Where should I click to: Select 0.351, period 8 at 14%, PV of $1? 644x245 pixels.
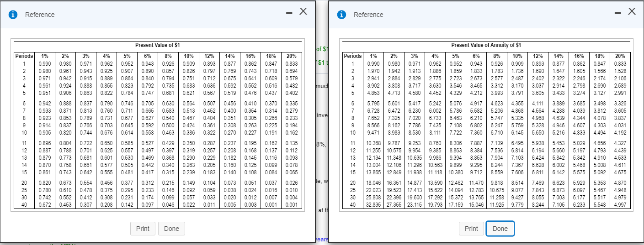point(229,118)
